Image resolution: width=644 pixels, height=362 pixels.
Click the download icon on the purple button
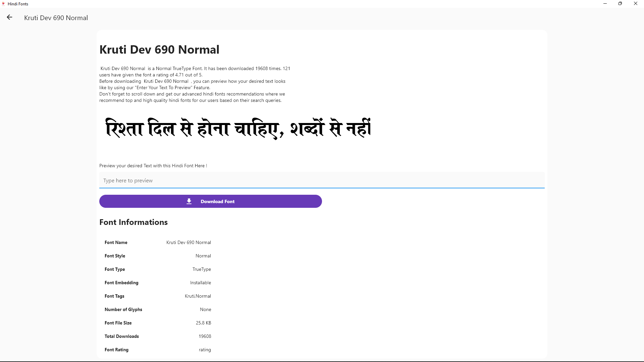189,201
